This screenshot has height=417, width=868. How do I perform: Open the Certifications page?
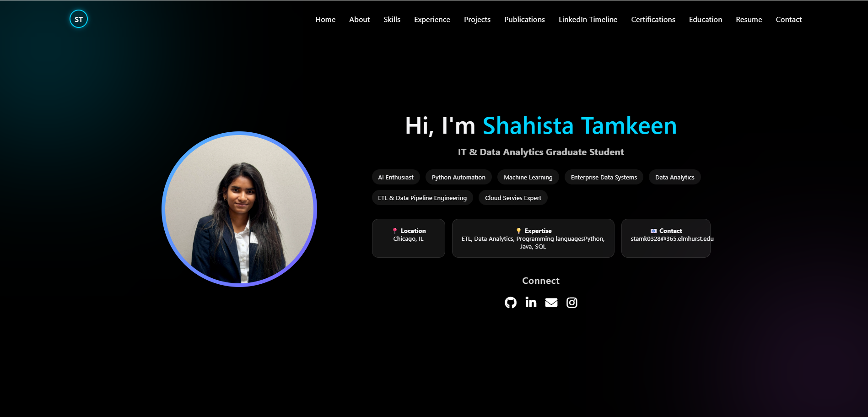(x=653, y=19)
